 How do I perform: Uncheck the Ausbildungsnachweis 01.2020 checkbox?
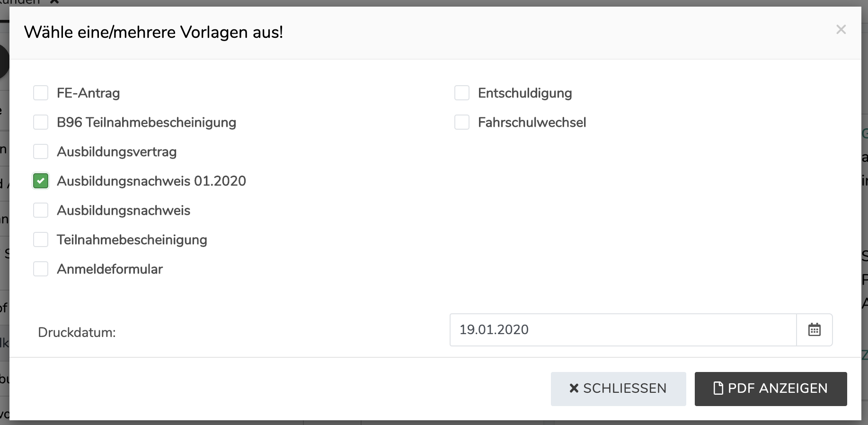[41, 181]
